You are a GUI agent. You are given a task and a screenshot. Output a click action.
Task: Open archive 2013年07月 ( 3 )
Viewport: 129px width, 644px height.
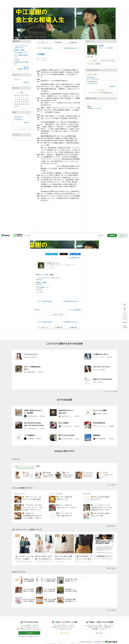18,119
